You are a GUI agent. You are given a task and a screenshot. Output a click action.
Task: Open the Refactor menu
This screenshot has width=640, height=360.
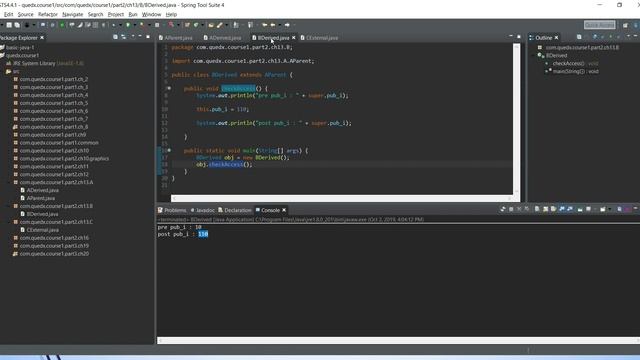pyautogui.click(x=48, y=14)
